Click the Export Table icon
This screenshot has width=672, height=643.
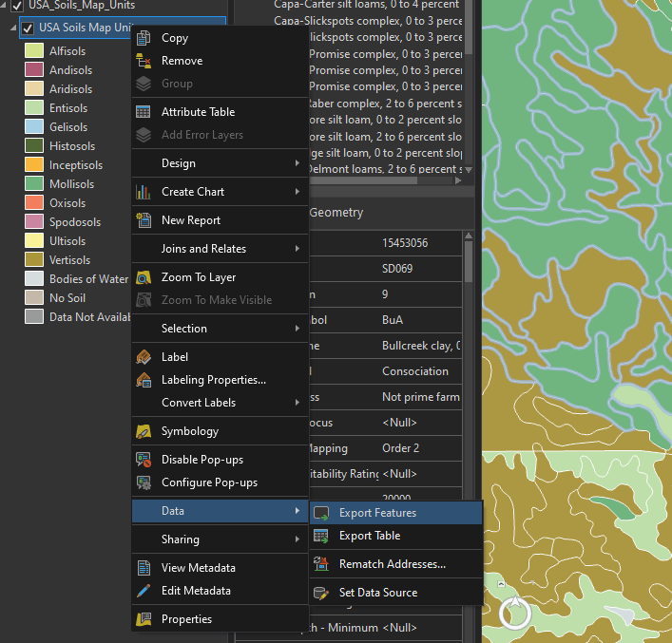[x=321, y=536]
